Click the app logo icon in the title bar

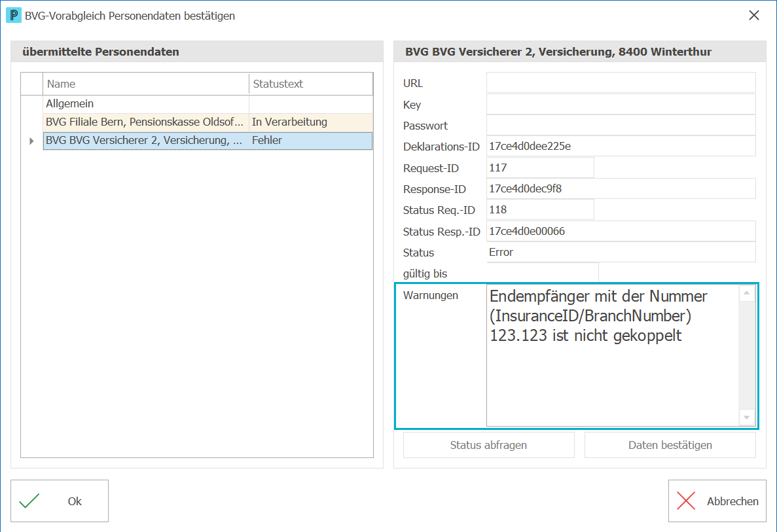tap(13, 15)
